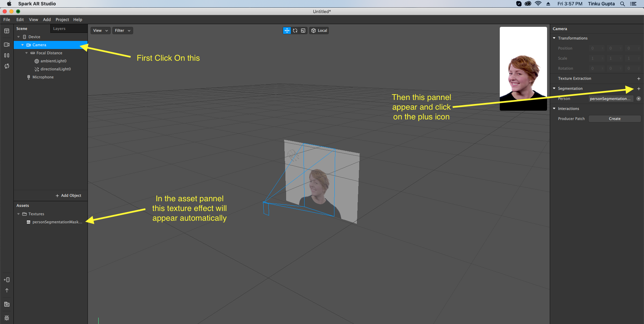Open the Apple menu
The image size is (644, 324).
tap(9, 4)
